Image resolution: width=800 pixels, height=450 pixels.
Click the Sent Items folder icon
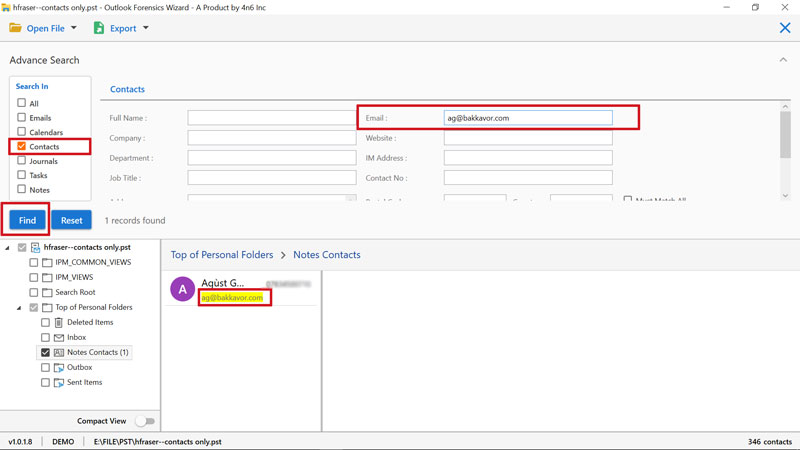point(59,383)
